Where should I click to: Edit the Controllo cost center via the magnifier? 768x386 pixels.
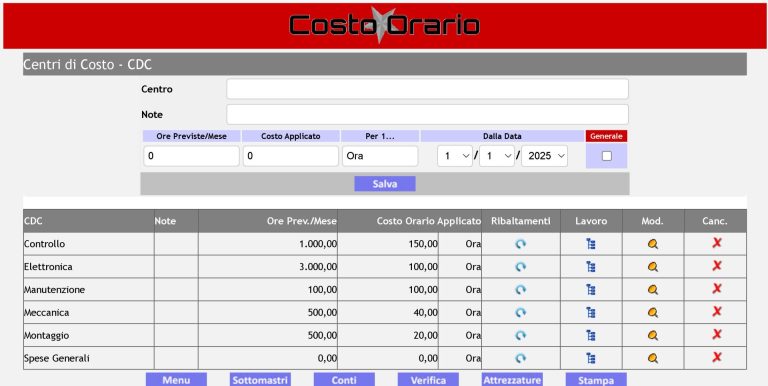[x=652, y=244]
